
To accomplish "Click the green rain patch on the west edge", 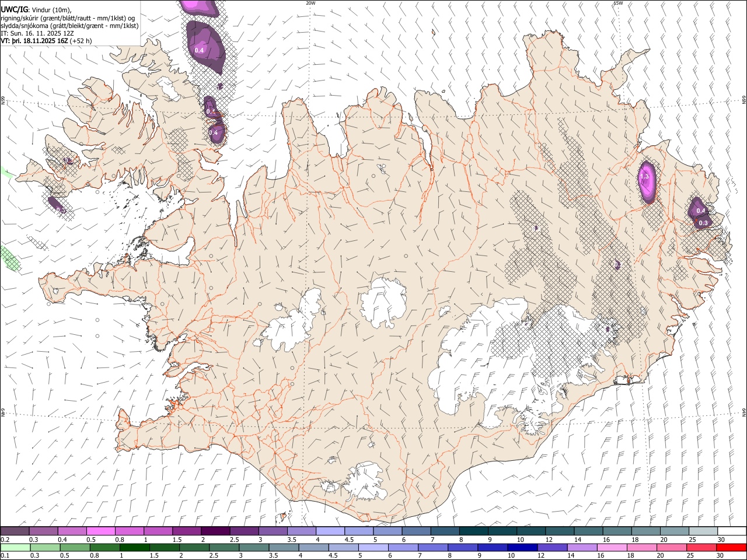I will pos(9,258).
